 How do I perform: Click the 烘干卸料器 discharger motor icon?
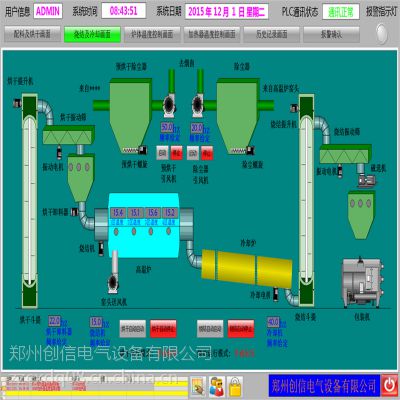pyautogui.click(x=74, y=212)
